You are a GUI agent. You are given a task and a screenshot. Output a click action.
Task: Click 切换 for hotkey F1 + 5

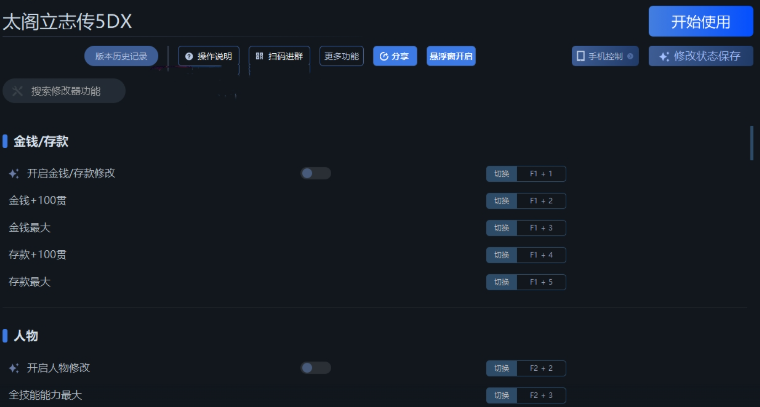coord(502,282)
